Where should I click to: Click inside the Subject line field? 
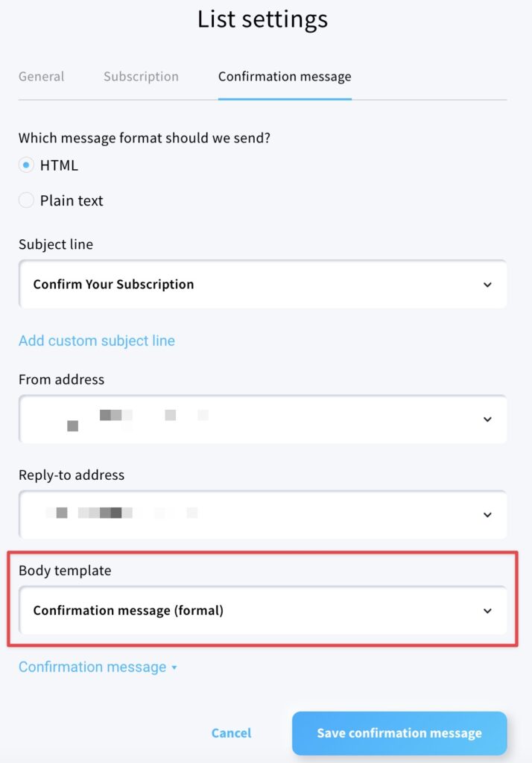point(224,284)
